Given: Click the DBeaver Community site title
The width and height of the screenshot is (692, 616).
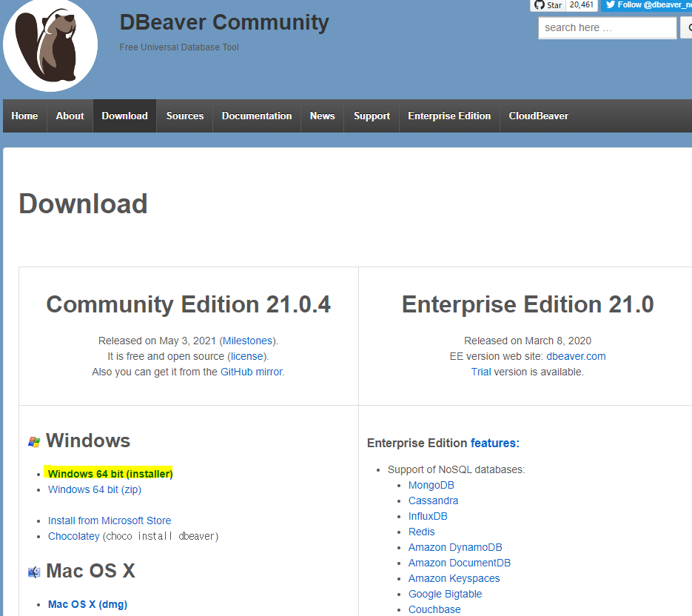Looking at the screenshot, I should 224,22.
